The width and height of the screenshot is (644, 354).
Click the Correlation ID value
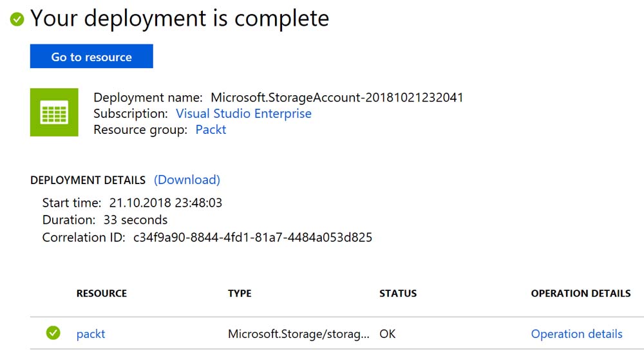tap(252, 238)
